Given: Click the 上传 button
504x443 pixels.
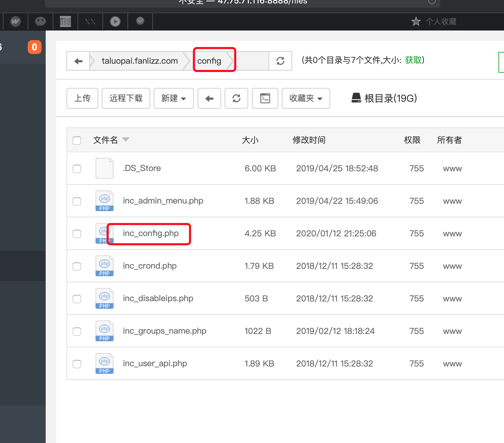Looking at the screenshot, I should click(x=82, y=99).
